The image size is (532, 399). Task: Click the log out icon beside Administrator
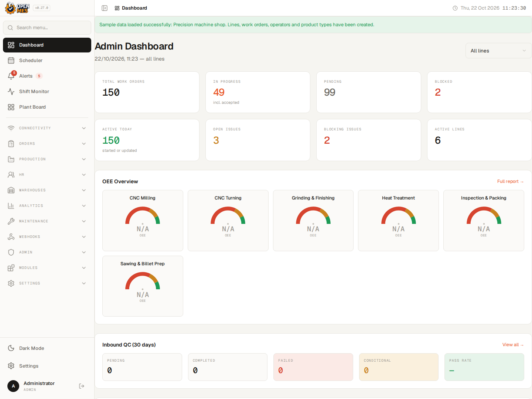point(82,386)
